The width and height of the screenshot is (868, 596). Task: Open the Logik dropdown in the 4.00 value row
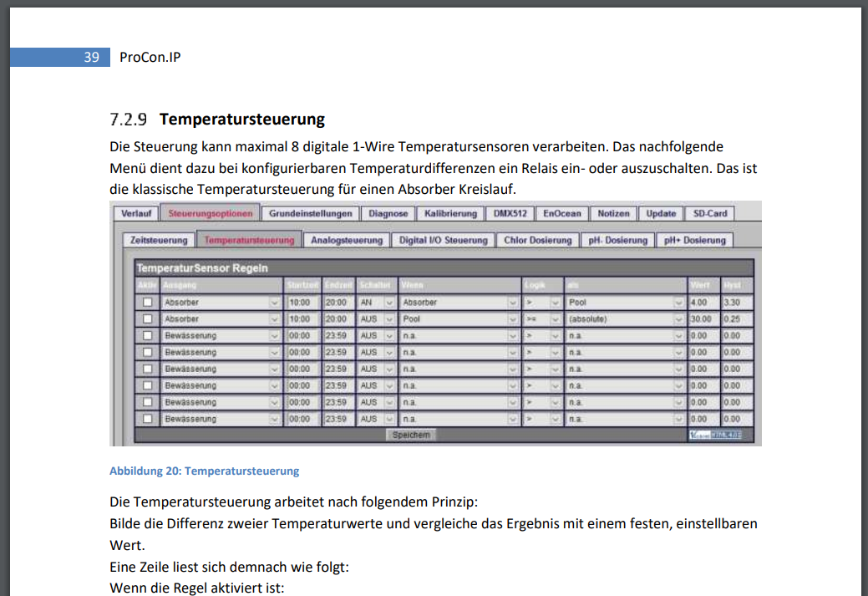pos(542,303)
